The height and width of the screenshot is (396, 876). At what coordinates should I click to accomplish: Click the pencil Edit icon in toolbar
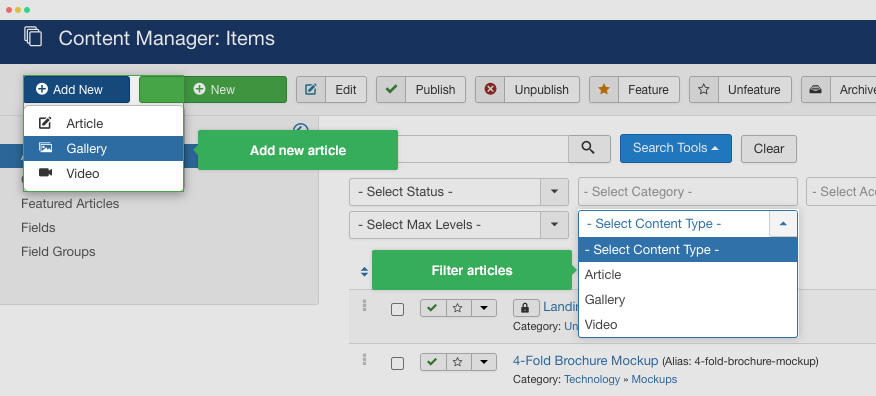(x=311, y=89)
